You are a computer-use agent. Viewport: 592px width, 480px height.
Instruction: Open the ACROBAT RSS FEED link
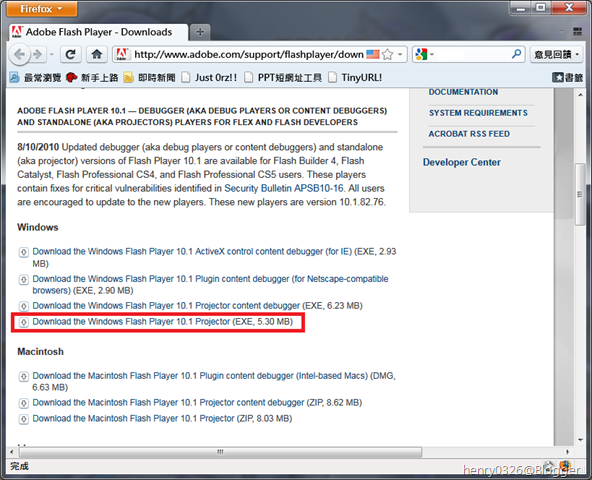[x=469, y=134]
